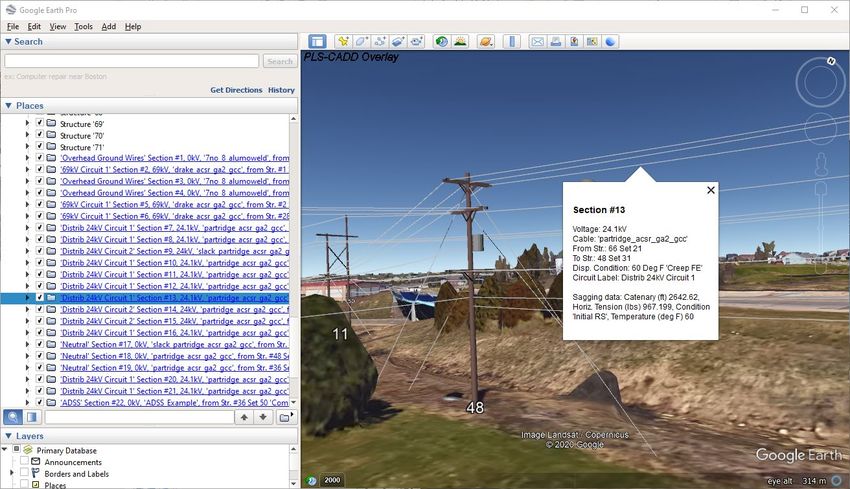Click the Places search magnifier button
Screen dimensions: 850x489
[13, 417]
